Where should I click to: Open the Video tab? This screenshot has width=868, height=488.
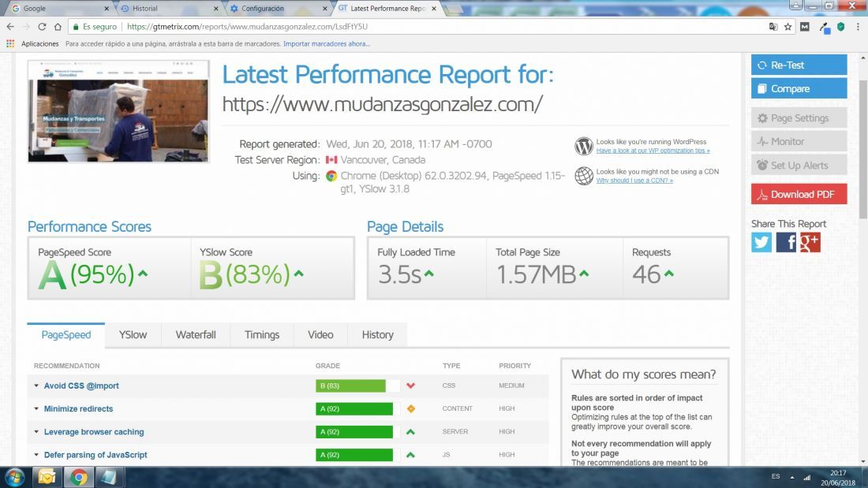pyautogui.click(x=320, y=335)
